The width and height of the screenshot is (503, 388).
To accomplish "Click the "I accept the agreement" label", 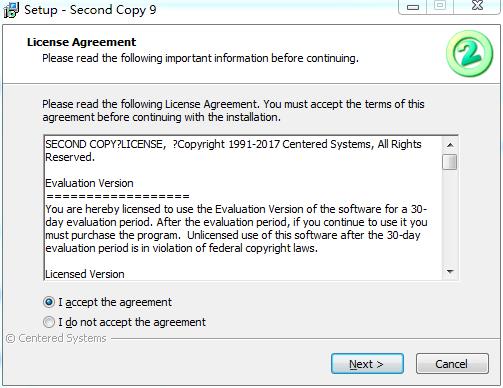I will point(115,302).
